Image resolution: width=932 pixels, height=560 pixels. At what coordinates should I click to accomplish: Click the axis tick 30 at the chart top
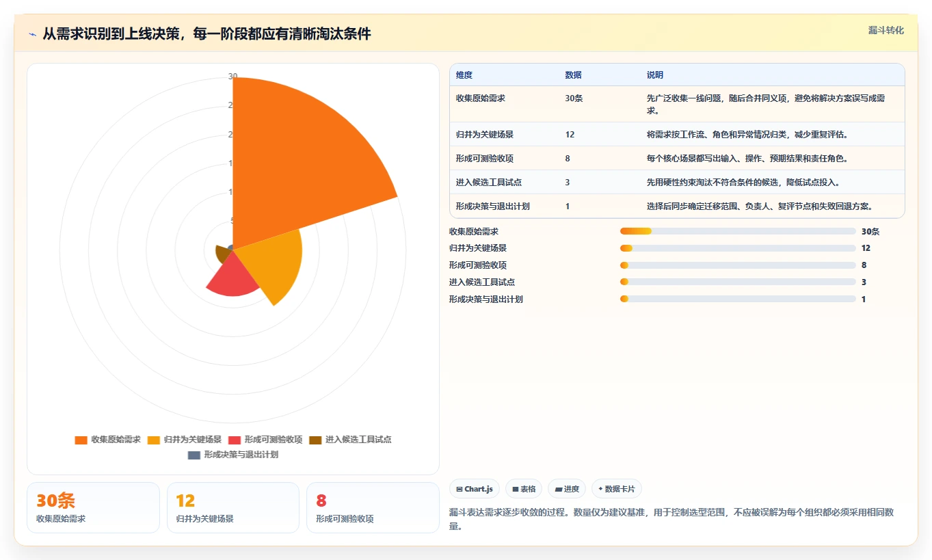[232, 76]
